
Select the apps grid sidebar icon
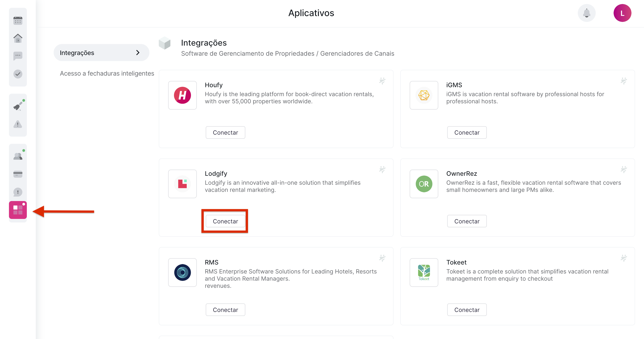click(18, 210)
